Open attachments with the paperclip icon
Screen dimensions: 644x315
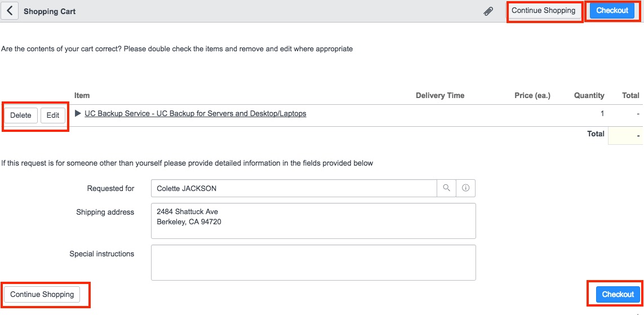coord(488,11)
